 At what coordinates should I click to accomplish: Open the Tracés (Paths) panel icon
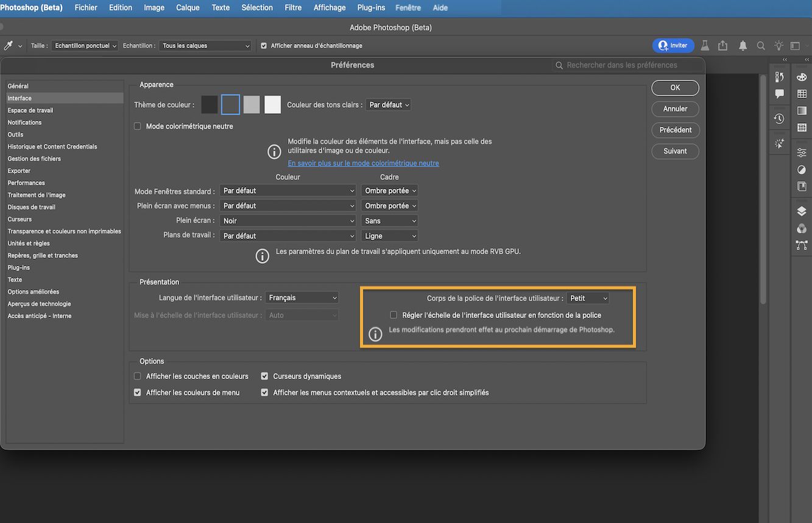(x=802, y=246)
